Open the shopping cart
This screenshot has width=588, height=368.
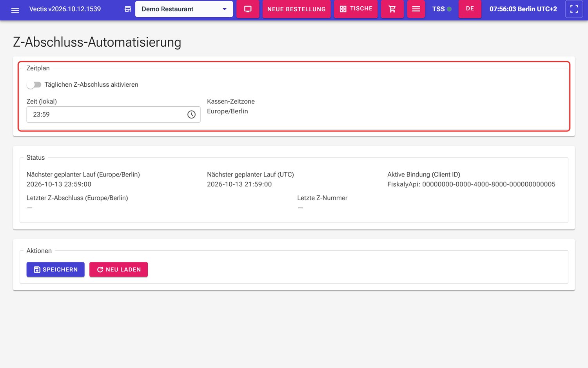point(392,9)
